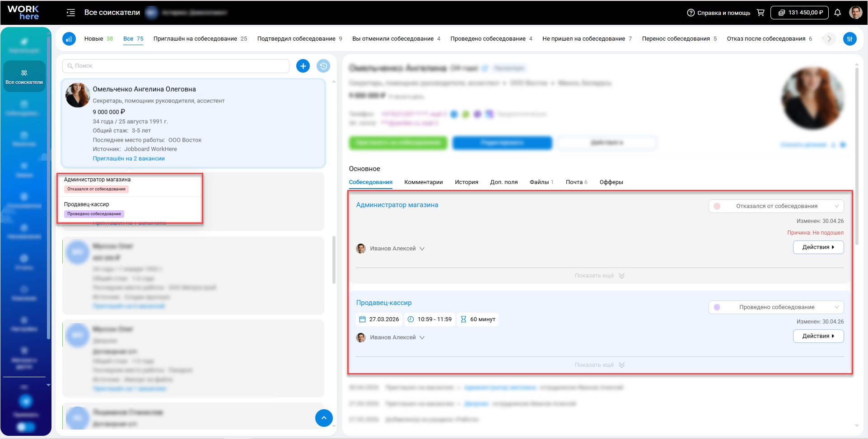The height and width of the screenshot is (439, 868).
Task: Select the Доп. поля tab
Action: coord(504,182)
